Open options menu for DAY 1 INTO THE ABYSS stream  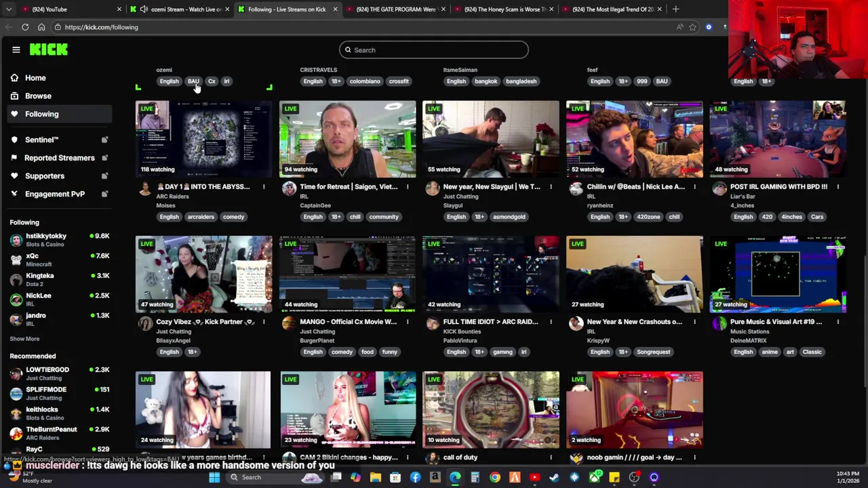[x=264, y=187]
